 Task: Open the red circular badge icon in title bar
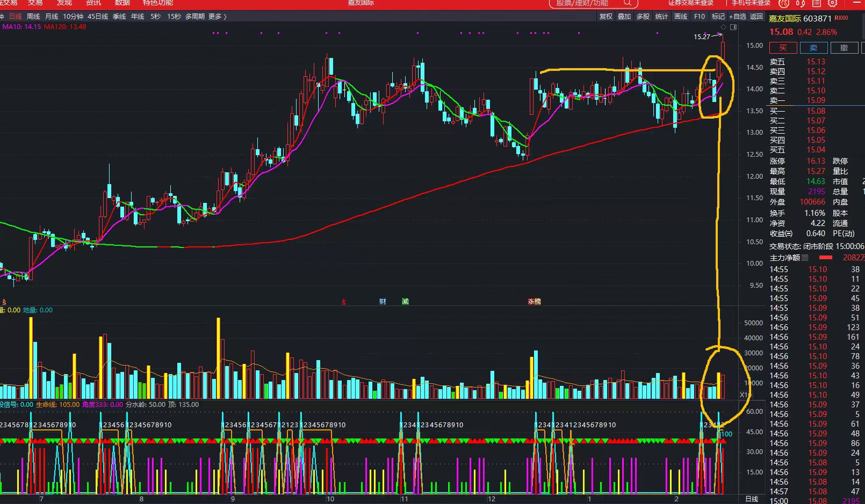784,3
